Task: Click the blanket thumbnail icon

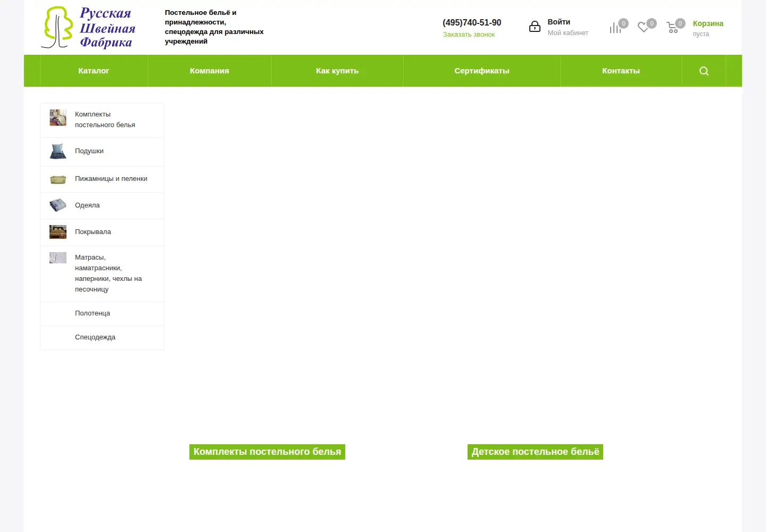Action: (x=58, y=205)
